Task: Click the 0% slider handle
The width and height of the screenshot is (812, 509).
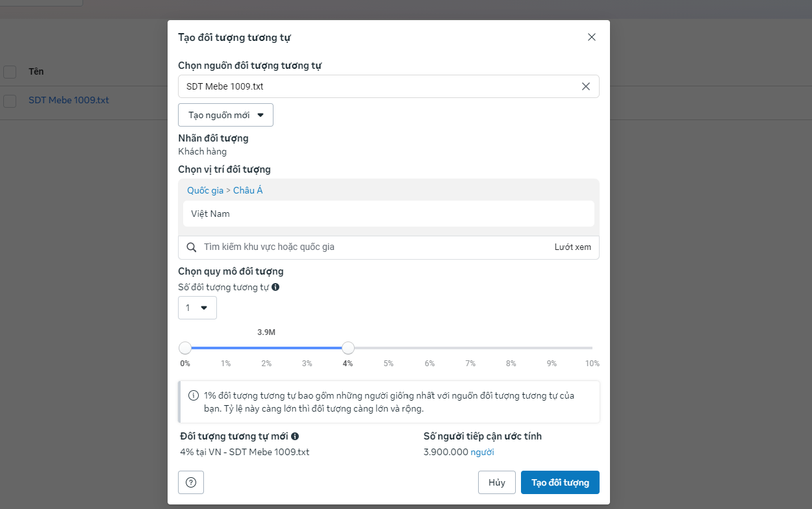Action: pos(185,348)
